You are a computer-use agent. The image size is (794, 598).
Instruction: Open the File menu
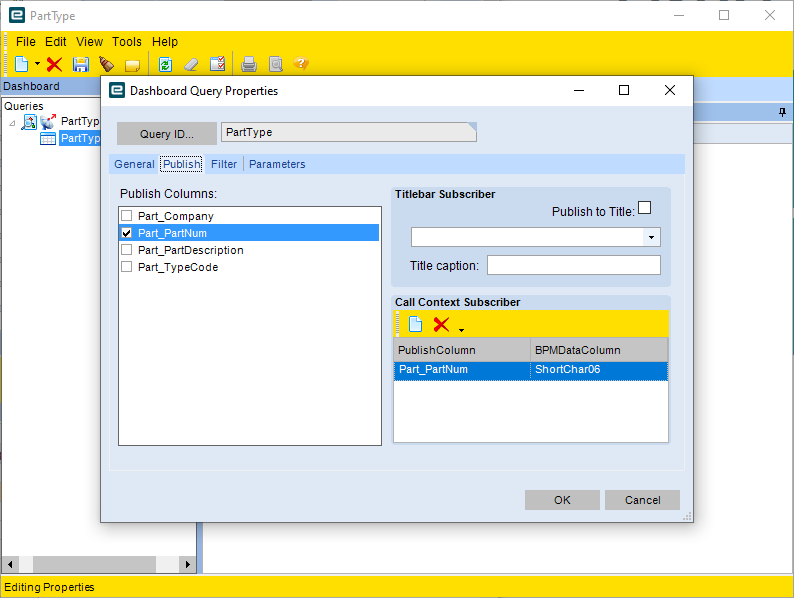click(x=26, y=42)
